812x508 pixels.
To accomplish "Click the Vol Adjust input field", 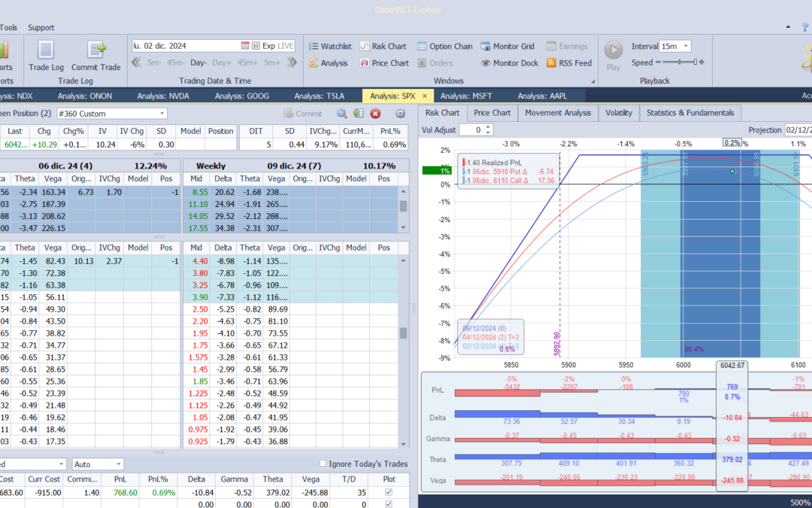I will pyautogui.click(x=471, y=130).
